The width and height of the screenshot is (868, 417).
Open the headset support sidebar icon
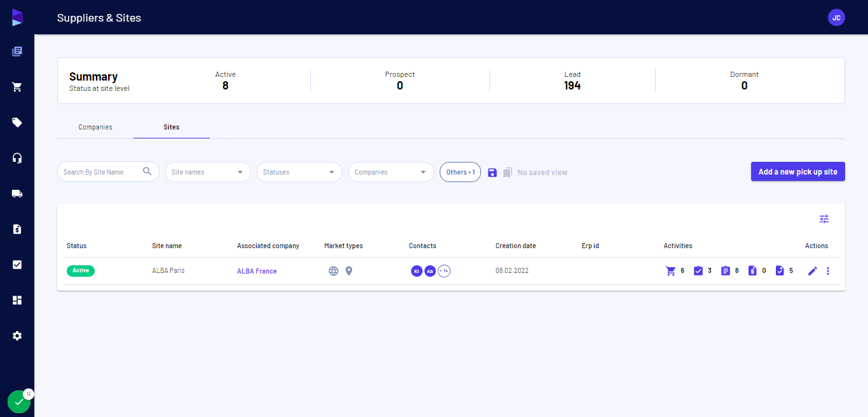(x=17, y=158)
